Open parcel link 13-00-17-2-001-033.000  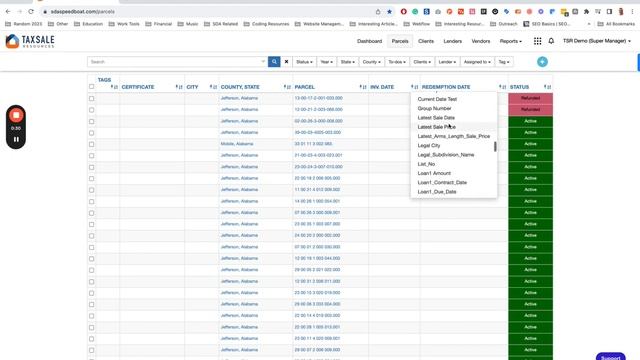tap(318, 98)
